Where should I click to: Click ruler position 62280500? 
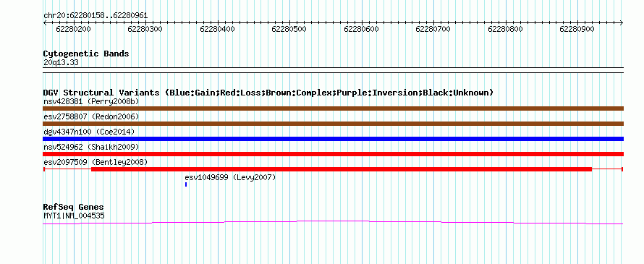(289, 29)
